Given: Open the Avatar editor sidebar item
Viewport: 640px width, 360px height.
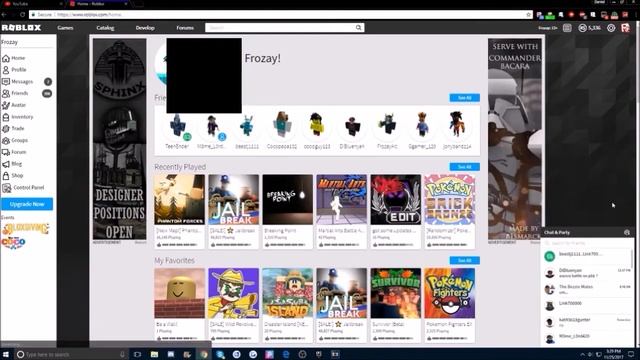Looking at the screenshot, I should (14, 105).
